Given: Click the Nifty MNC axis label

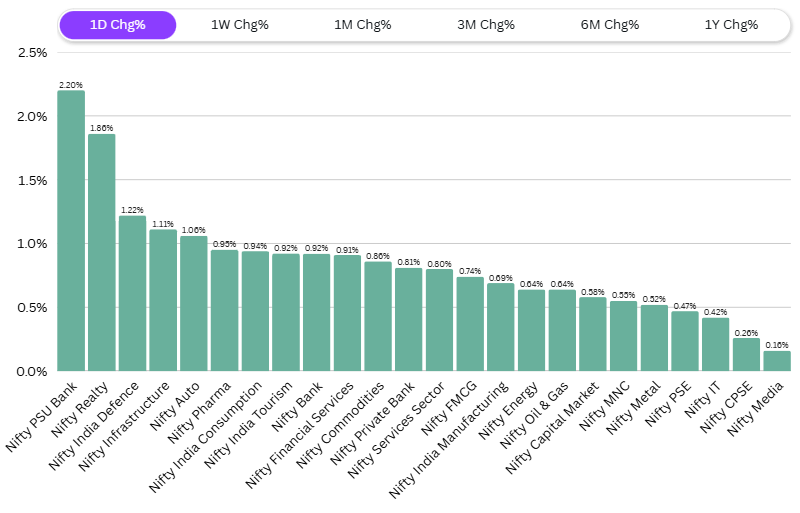Looking at the screenshot, I should 605,406.
